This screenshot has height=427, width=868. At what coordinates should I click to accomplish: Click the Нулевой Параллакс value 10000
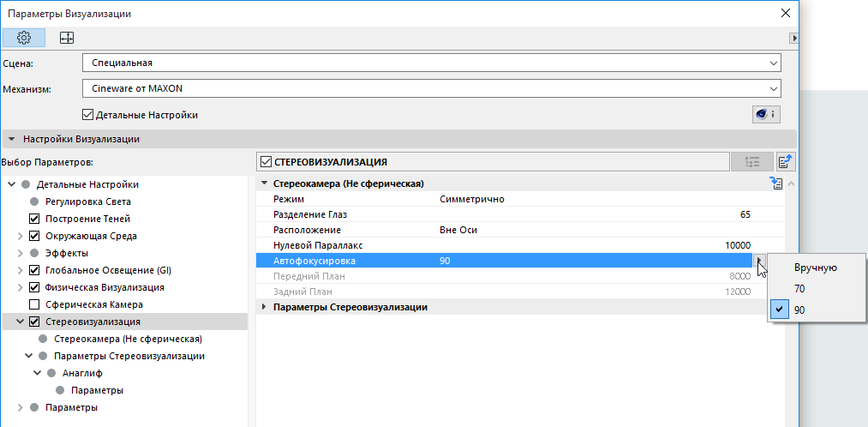[x=738, y=245]
